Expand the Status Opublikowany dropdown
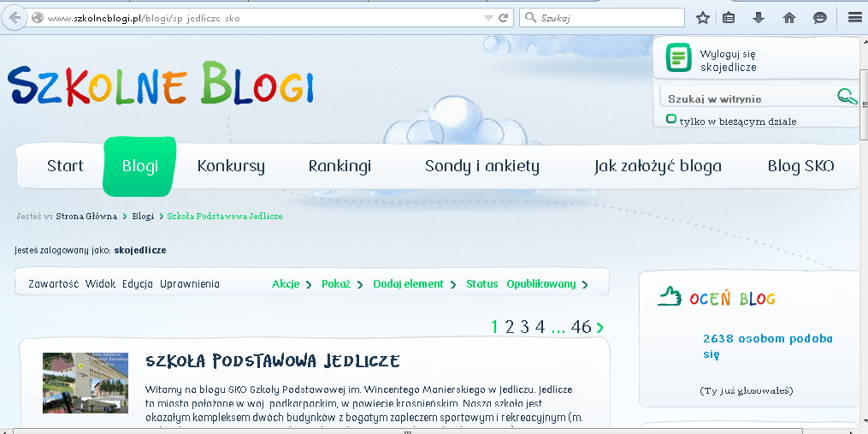The width and height of the screenshot is (868, 434). (527, 284)
